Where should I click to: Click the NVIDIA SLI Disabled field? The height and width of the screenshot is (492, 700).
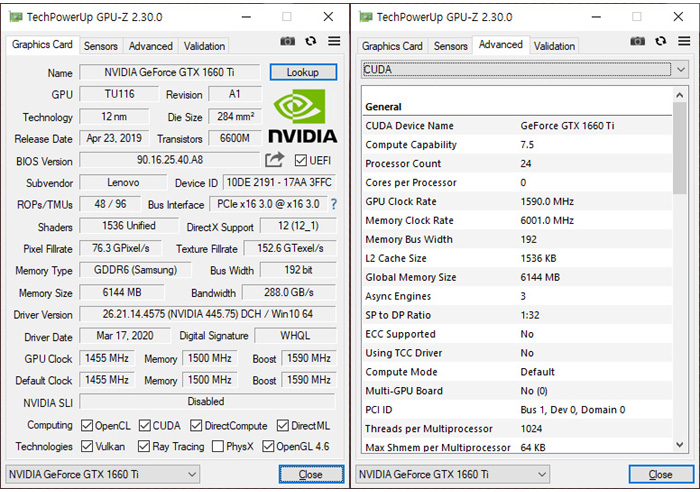(x=207, y=401)
